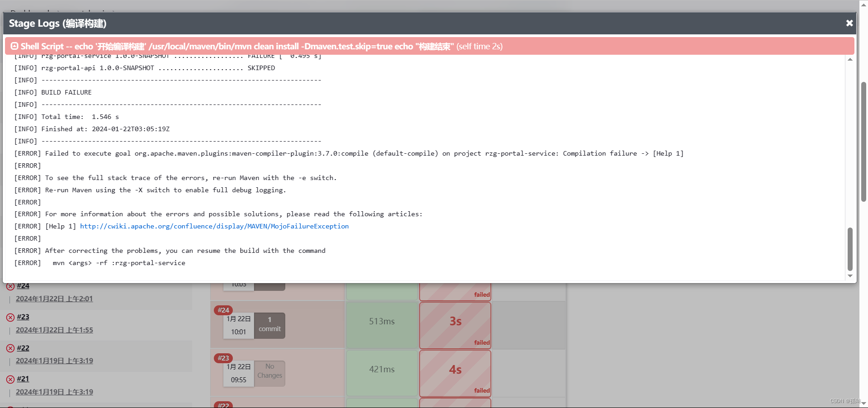Click the failed status icon for build #23
868x408 pixels.
point(10,318)
